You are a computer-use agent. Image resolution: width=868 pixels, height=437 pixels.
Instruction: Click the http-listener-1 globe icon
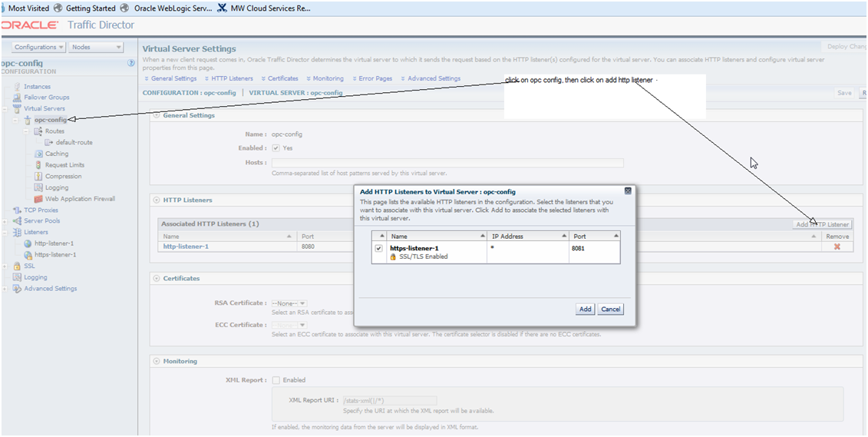coord(28,243)
